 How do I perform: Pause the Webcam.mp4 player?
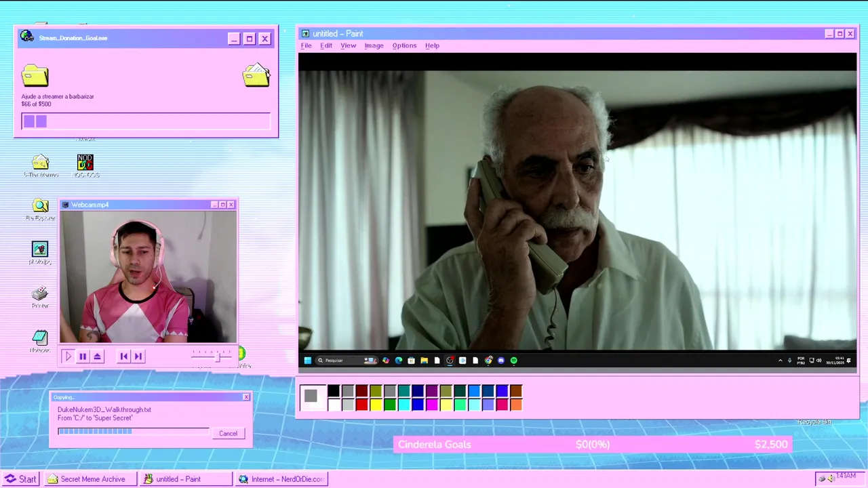(x=83, y=356)
